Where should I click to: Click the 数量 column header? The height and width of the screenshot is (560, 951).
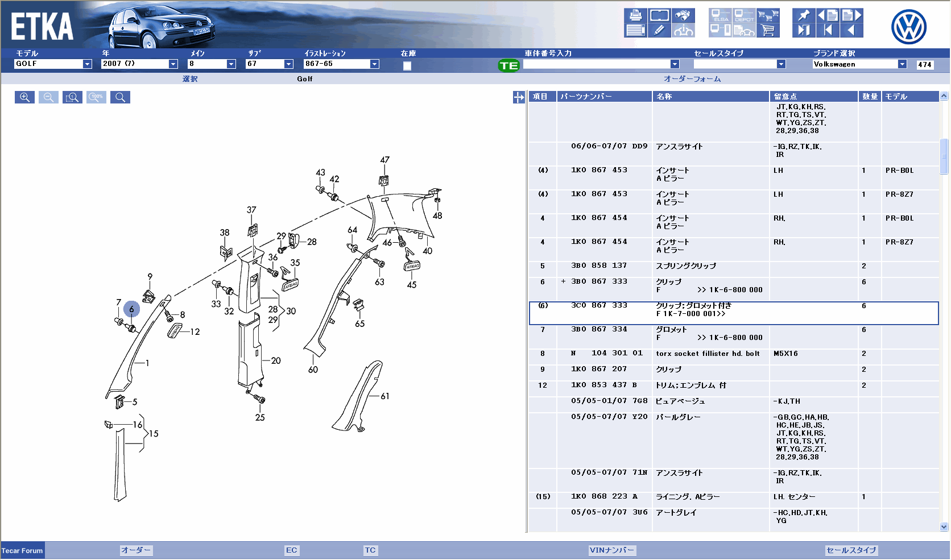870,97
